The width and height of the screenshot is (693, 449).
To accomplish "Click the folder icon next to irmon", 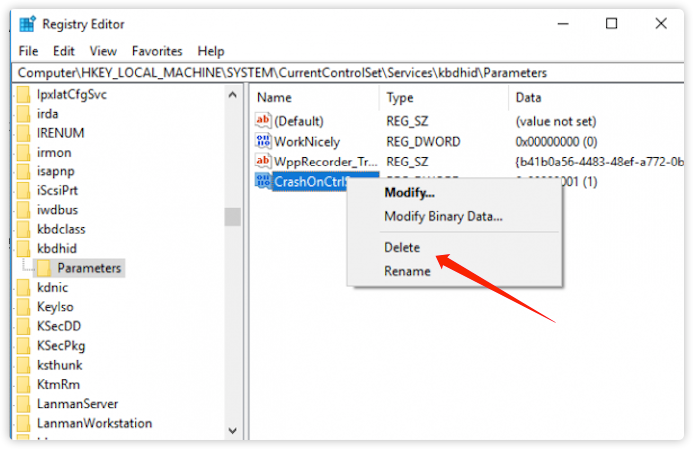I will pos(23,152).
